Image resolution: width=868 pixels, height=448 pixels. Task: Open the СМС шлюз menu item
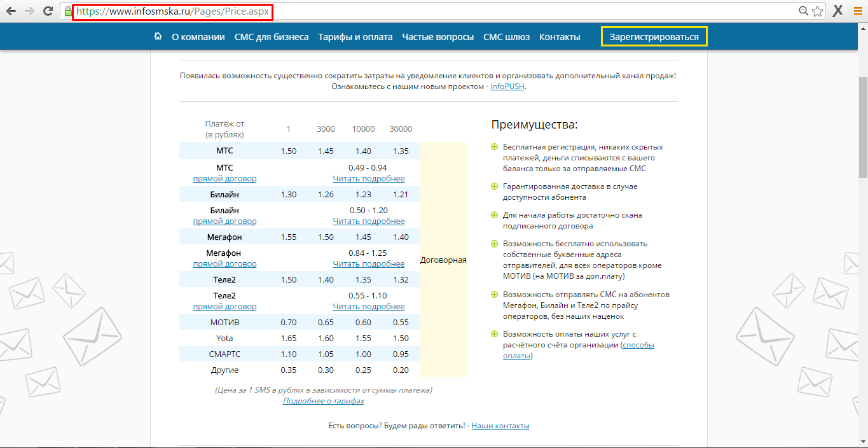(506, 37)
